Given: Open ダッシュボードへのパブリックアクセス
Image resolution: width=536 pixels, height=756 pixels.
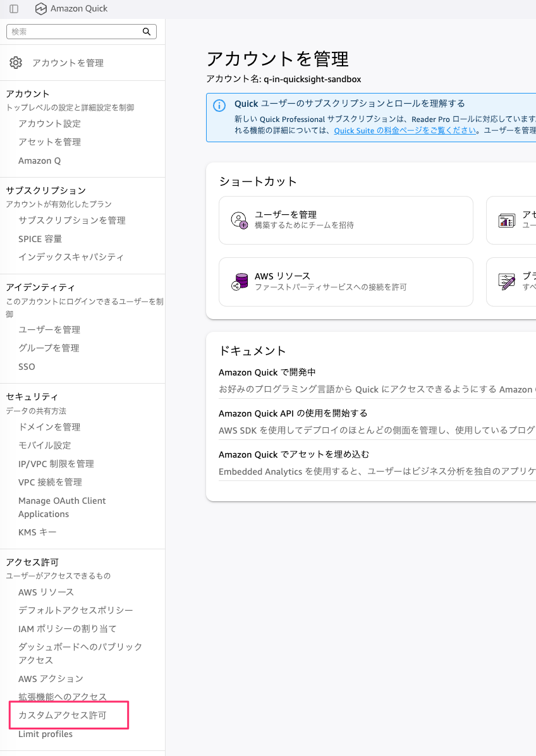Looking at the screenshot, I should click(x=80, y=654).
